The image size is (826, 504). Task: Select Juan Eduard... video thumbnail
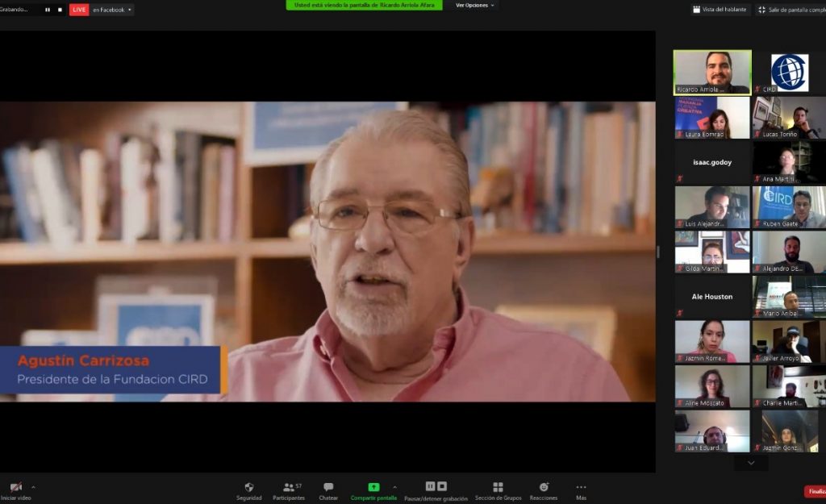tap(712, 431)
